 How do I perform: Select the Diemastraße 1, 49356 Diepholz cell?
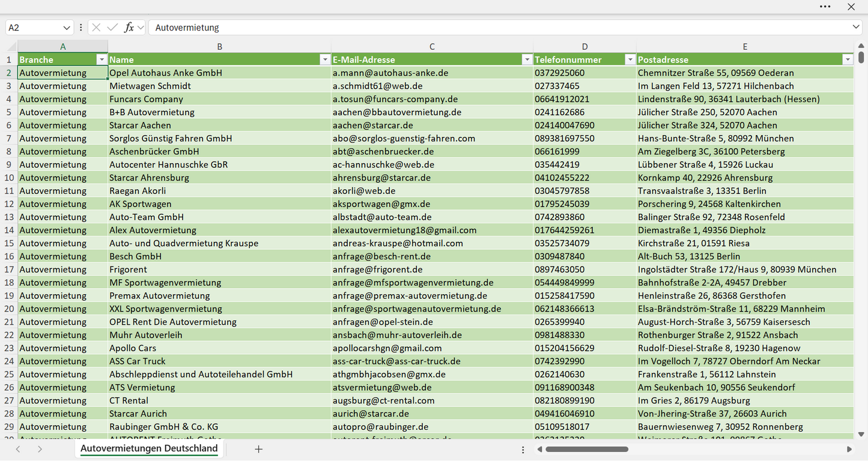coord(745,230)
